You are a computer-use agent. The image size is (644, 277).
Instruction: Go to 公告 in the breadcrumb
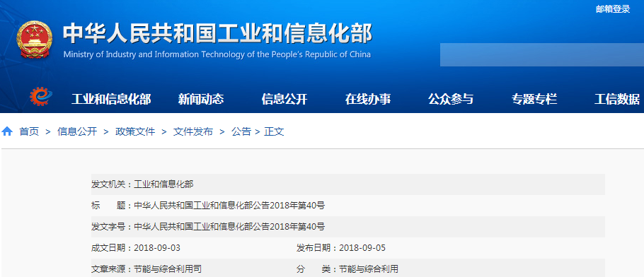[x=241, y=131]
